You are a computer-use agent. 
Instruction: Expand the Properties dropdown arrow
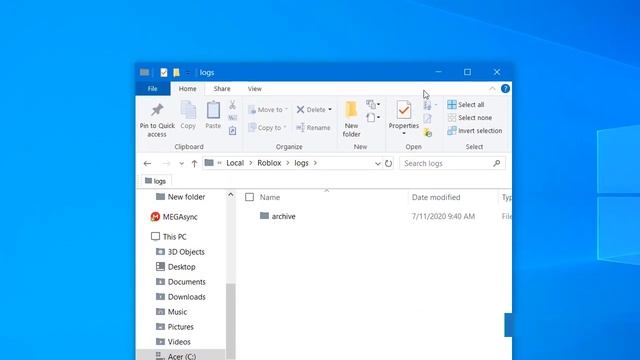[404, 133]
